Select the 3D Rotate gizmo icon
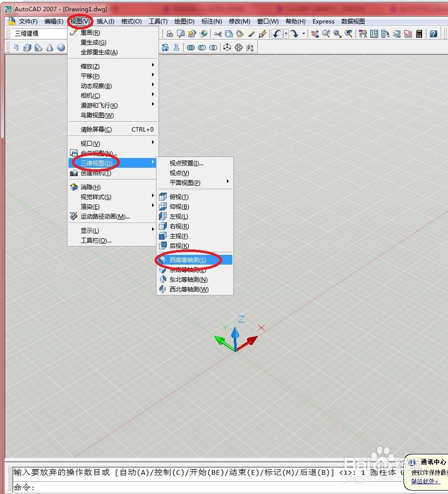This screenshot has width=448, height=494. click(239, 47)
